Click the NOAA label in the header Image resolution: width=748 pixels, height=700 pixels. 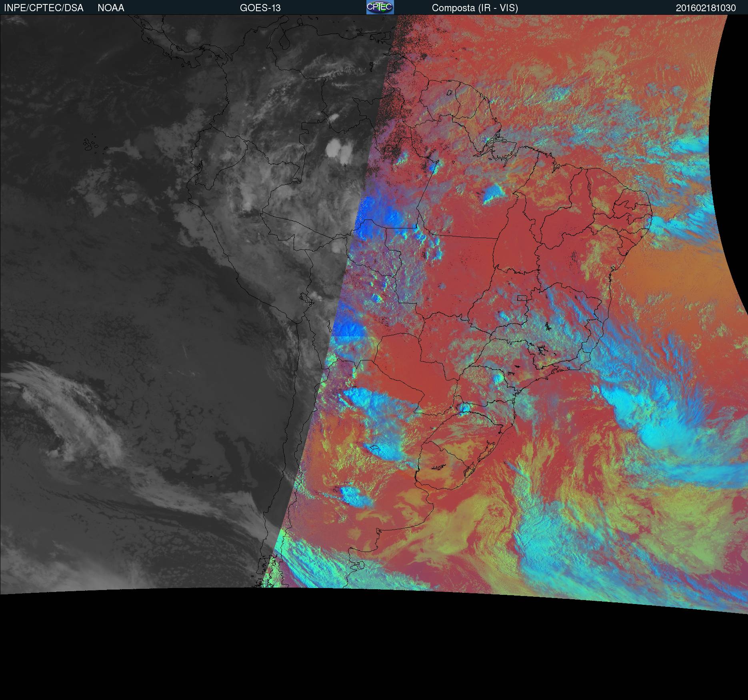coord(111,8)
